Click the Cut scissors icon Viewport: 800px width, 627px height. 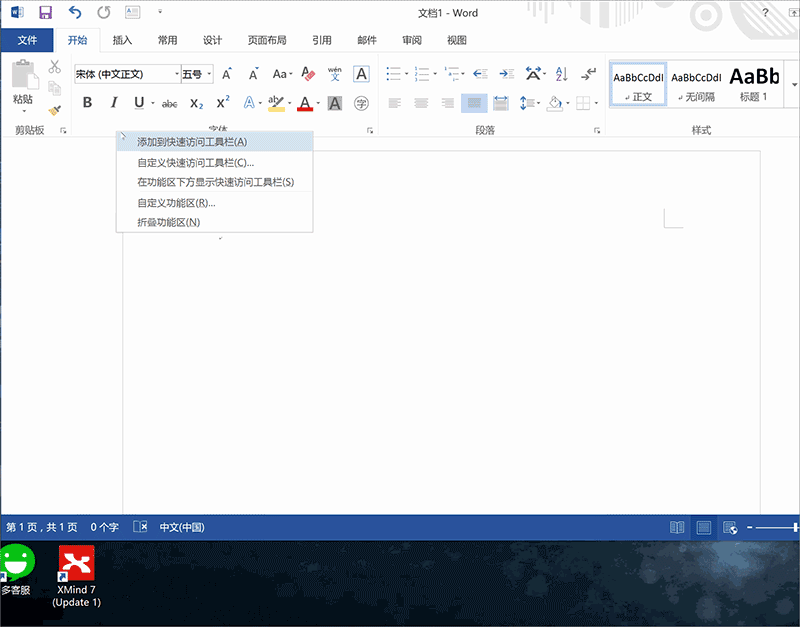(x=55, y=67)
